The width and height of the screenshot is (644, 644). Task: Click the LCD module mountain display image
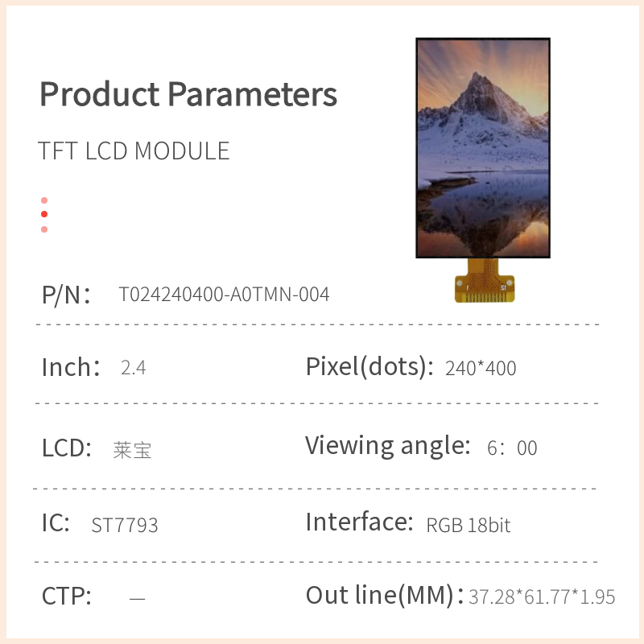point(483,148)
